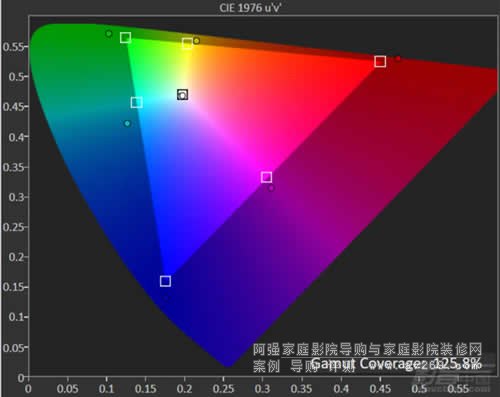Viewport: 500px width, 397px height.
Task: Click the green target square marker
Action: click(125, 38)
